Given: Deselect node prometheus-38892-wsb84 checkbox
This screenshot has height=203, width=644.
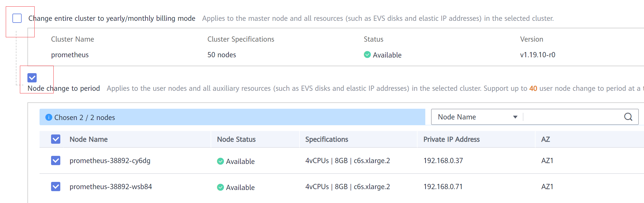Looking at the screenshot, I should (56, 187).
